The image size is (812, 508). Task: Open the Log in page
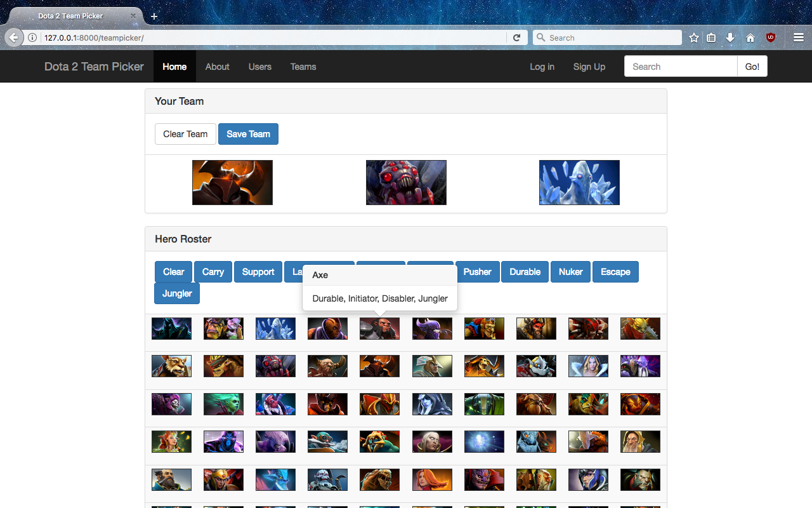point(542,67)
